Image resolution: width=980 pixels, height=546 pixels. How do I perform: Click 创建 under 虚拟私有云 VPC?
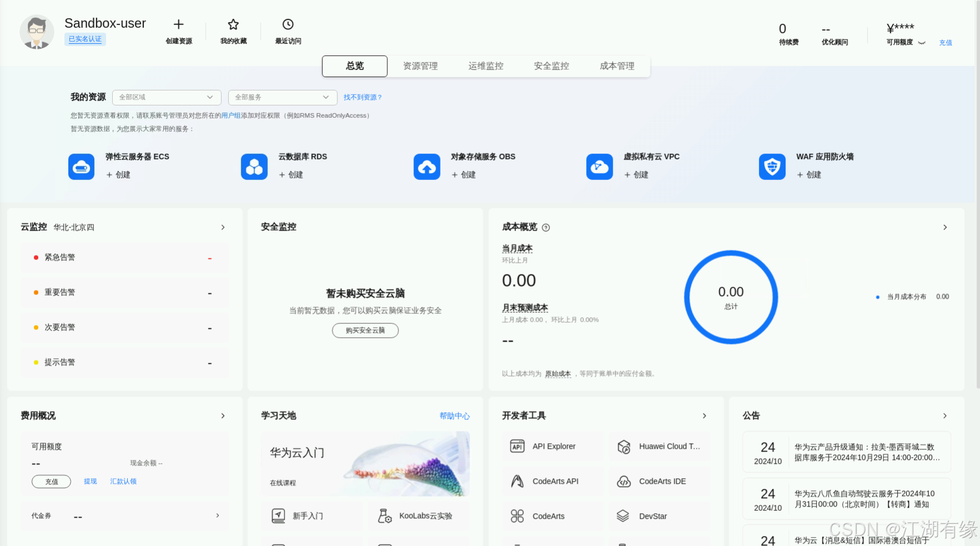[x=637, y=175]
